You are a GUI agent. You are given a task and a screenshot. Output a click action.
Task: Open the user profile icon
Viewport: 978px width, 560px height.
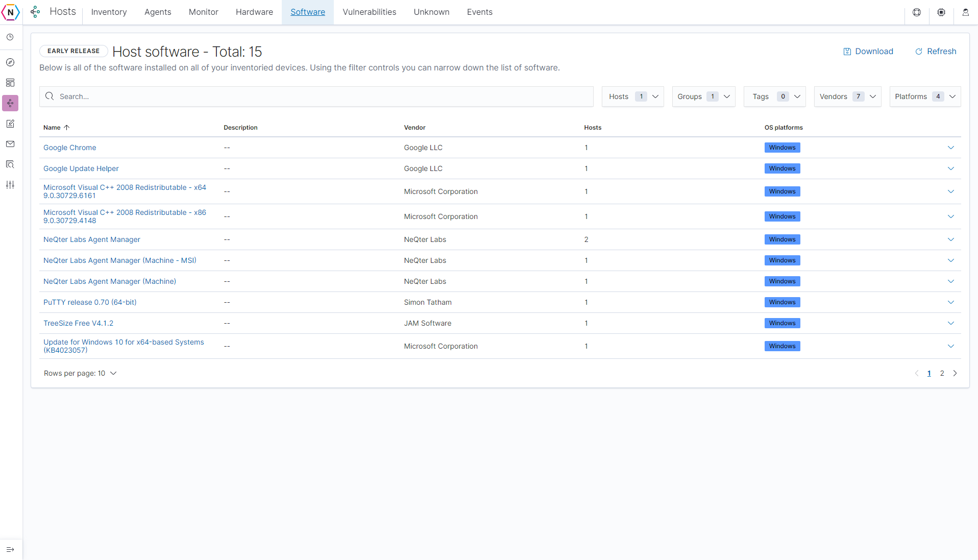966,12
